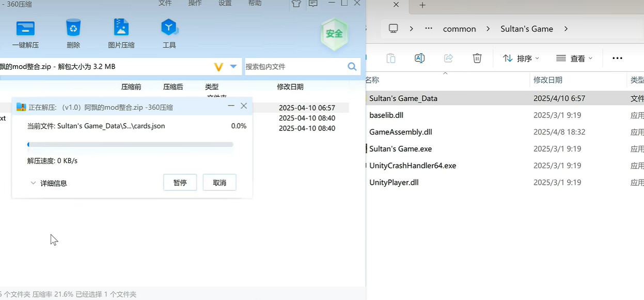This screenshot has height=300, width=644.
Task: Open the 文件 menu in 360压缩
Action: coord(165,3)
